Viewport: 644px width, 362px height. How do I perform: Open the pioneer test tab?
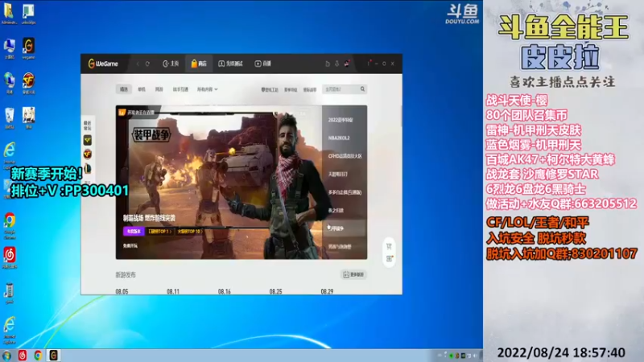(230, 64)
